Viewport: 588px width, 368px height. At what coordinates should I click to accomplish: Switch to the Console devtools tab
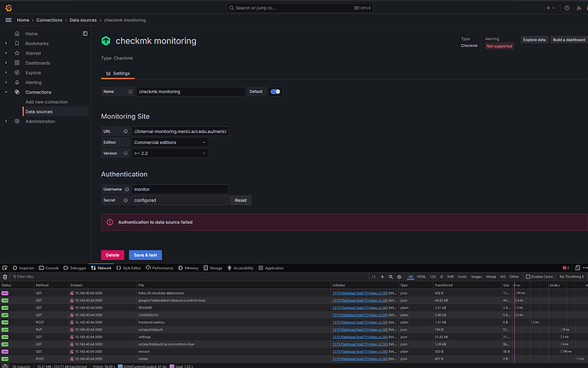tap(49, 268)
